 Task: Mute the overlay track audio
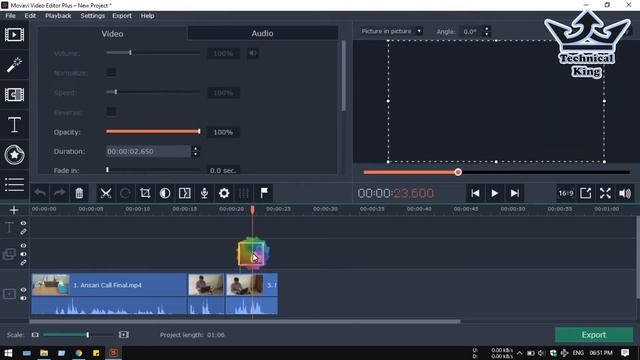(23, 254)
